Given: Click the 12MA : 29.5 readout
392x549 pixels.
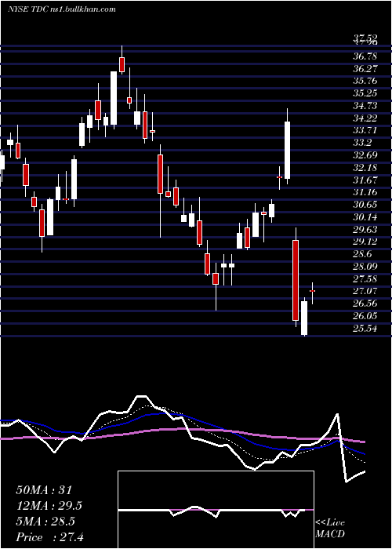Looking at the screenshot, I should [50, 506].
